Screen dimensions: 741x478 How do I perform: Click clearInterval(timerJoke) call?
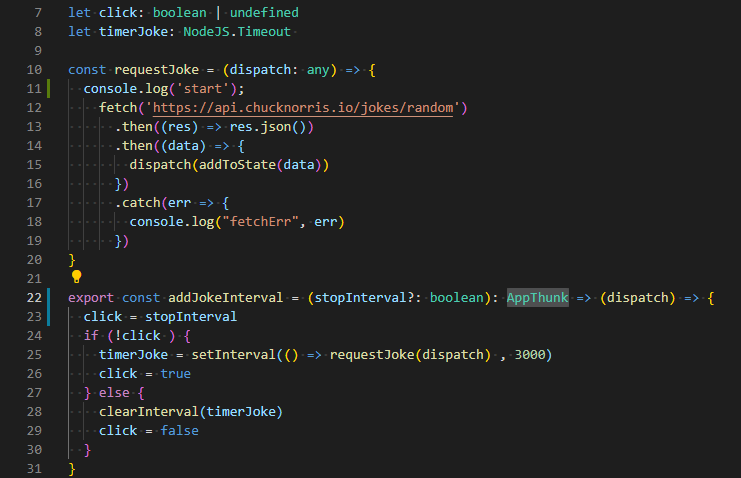pos(191,412)
